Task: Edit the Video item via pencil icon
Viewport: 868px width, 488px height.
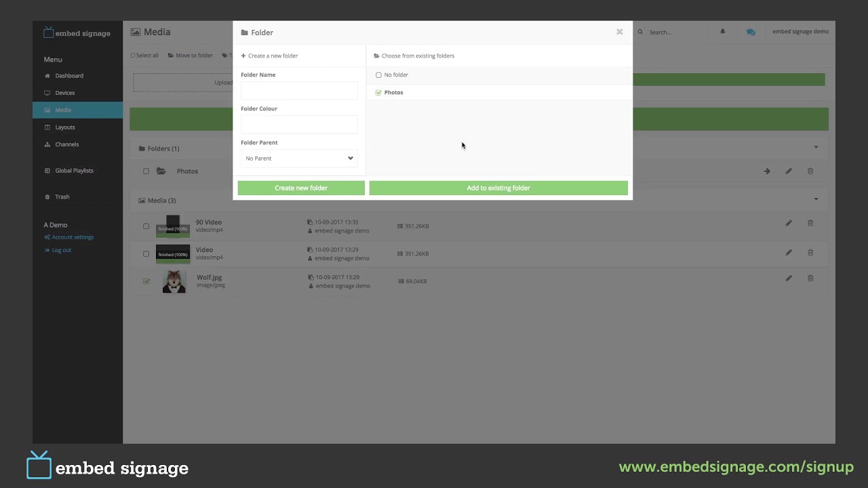Action: pyautogui.click(x=789, y=253)
